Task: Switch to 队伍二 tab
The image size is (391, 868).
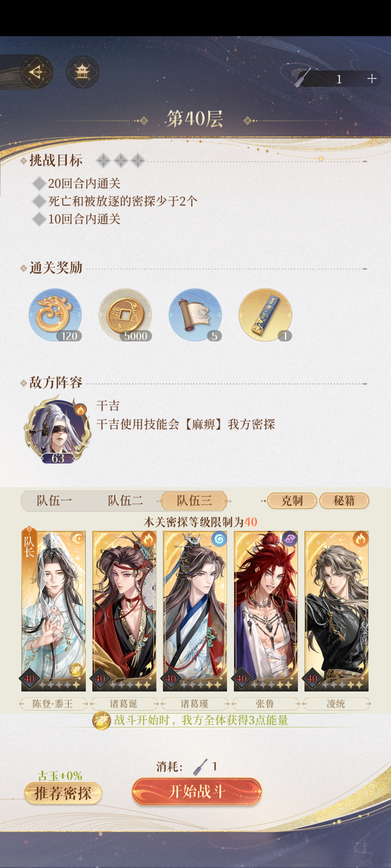Action: (125, 501)
